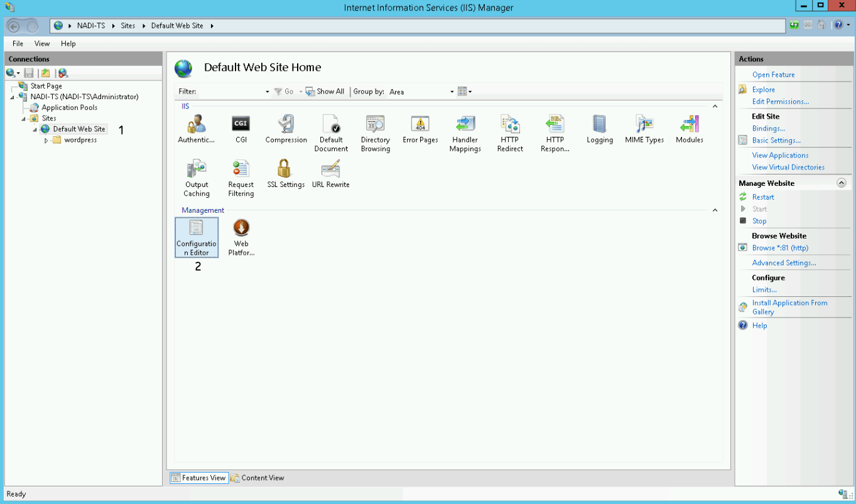Click View Virtual Directories link
The width and height of the screenshot is (856, 504).
(789, 168)
